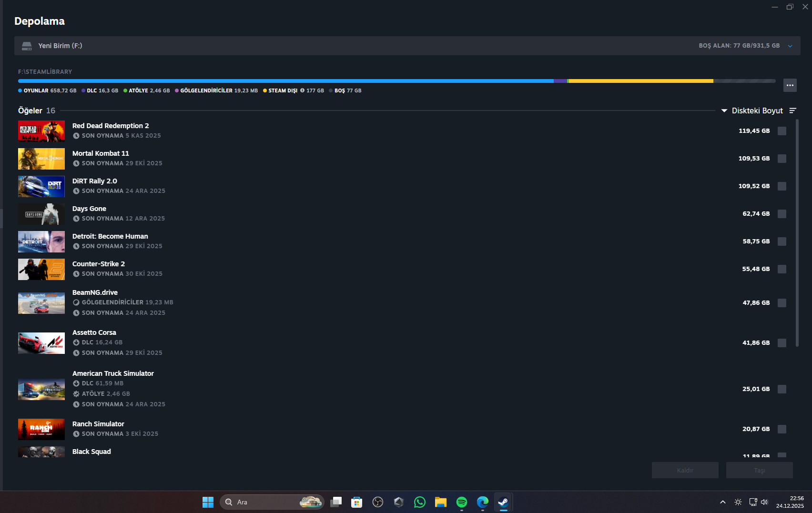This screenshot has width=812, height=513.
Task: Click the Steam taskbar icon
Action: pos(503,502)
